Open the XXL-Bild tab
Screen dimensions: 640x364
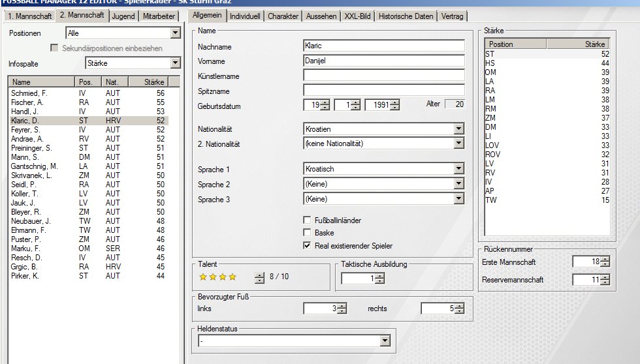click(358, 16)
